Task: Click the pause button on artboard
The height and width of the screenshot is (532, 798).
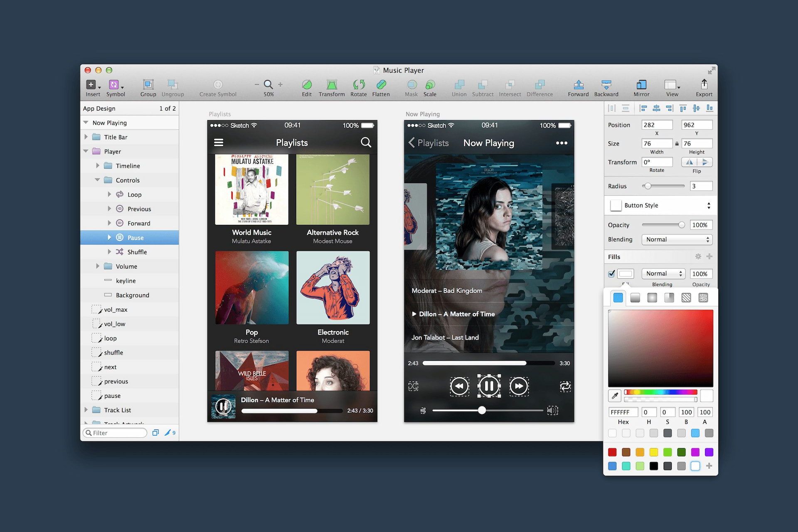Action: click(489, 386)
